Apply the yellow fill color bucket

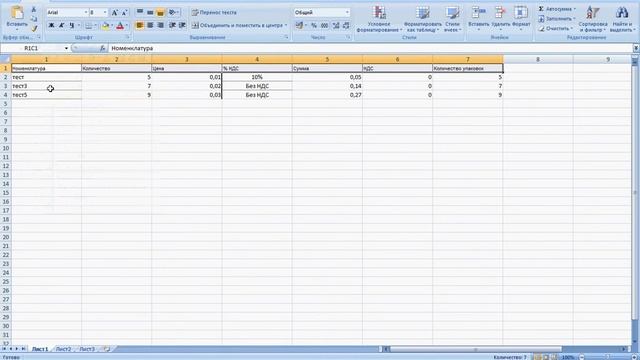pyautogui.click(x=105, y=25)
